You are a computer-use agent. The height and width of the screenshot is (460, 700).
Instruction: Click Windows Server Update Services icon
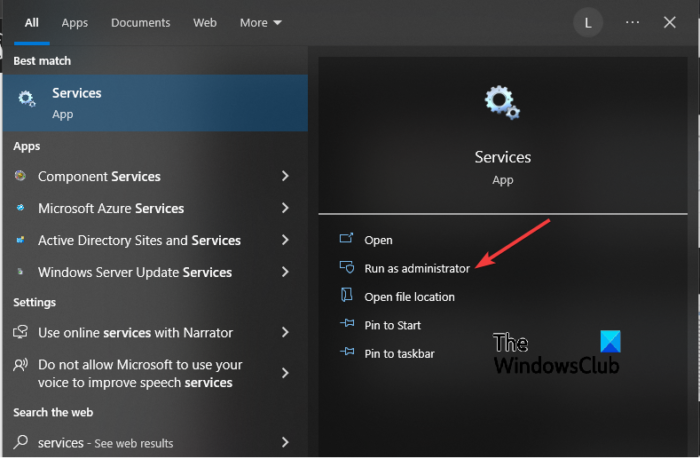[x=20, y=272]
